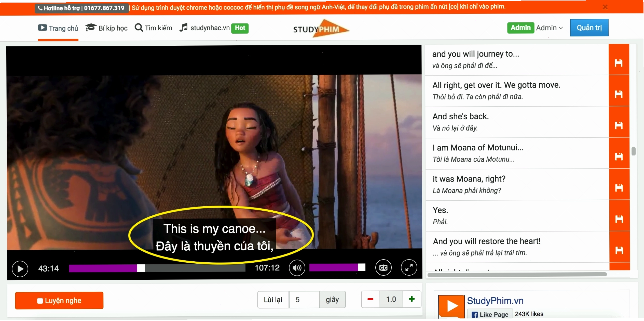This screenshot has width=644, height=321.
Task: Save the subtitle 'I am Moana of Motunui...'
Action: (x=619, y=157)
